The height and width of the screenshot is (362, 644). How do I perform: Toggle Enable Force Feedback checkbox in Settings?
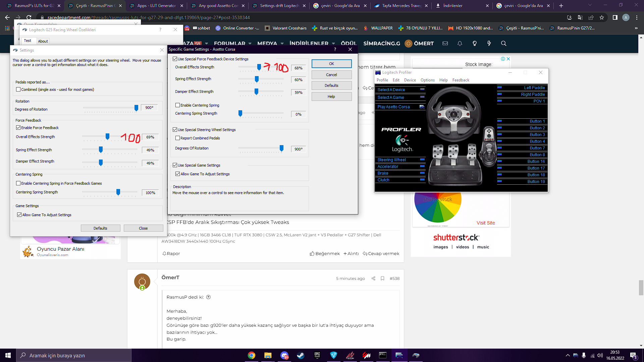point(18,128)
